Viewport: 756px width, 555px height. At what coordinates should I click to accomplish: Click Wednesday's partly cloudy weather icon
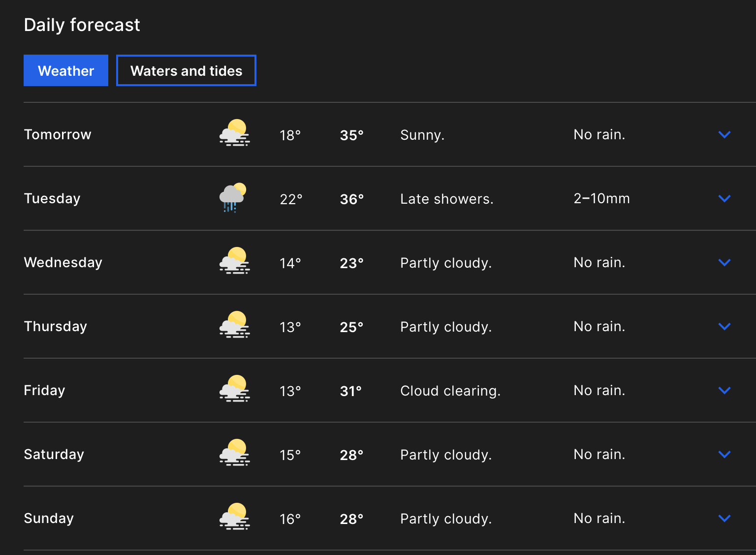(234, 261)
